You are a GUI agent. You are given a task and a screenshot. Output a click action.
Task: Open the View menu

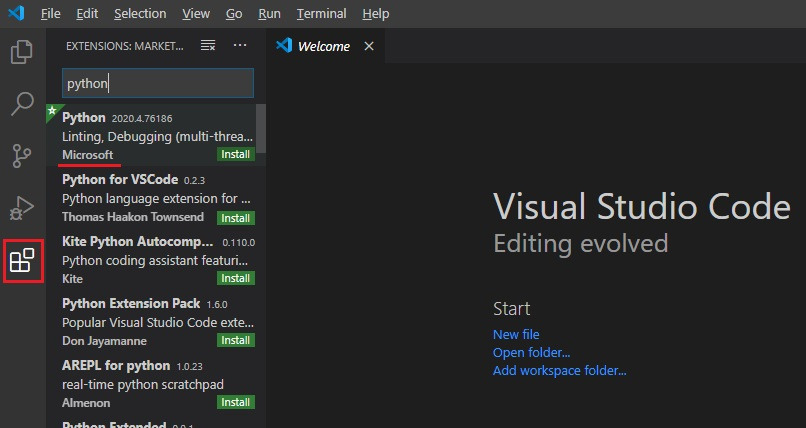[x=196, y=13]
